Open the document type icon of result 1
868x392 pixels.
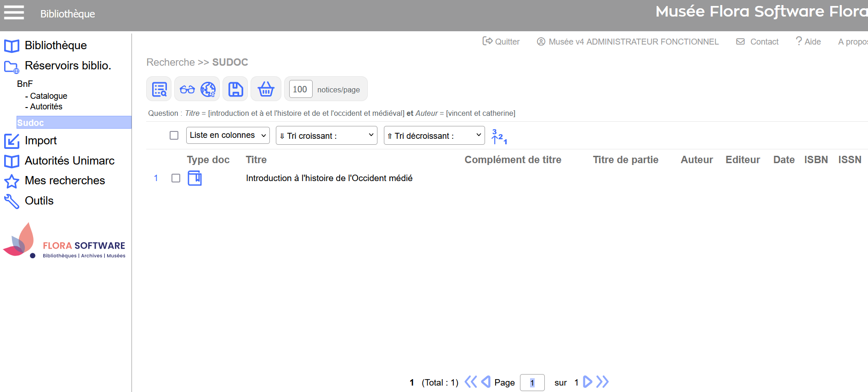point(194,178)
